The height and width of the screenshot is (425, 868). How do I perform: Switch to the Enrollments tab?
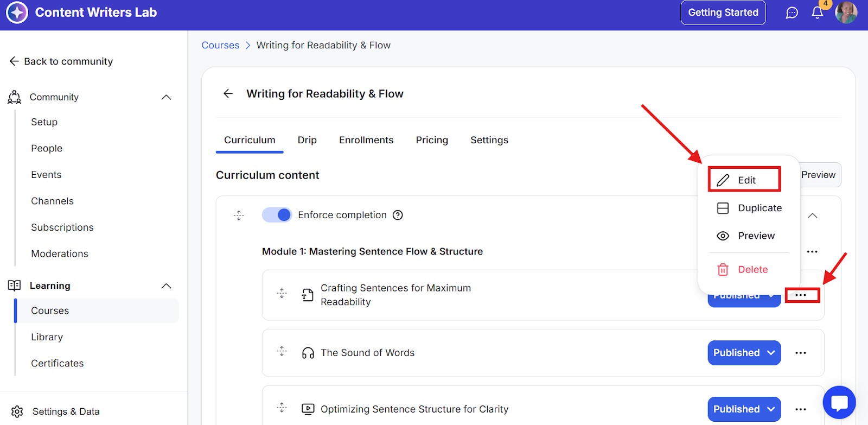pyautogui.click(x=366, y=140)
